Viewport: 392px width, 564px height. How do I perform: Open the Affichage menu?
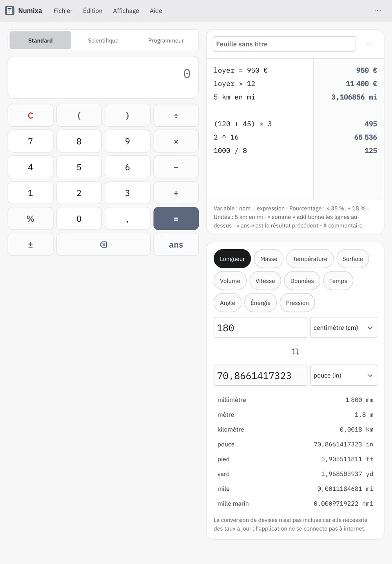[x=126, y=11]
